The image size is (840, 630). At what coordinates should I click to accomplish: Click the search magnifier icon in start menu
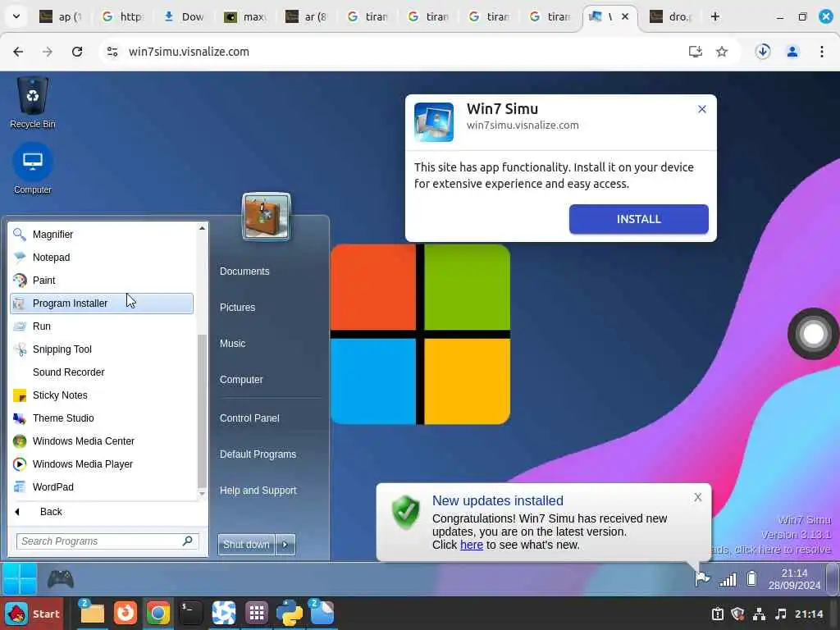[188, 541]
